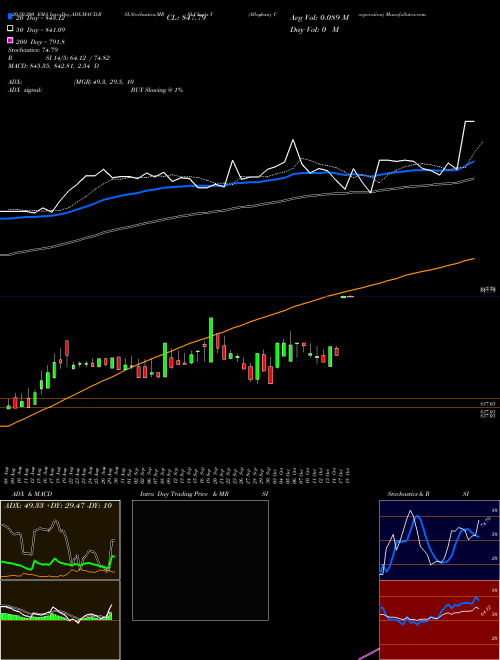500x660 pixels.
Task: Click the 'Stochastics: 74.79' reading
Action: (33, 50)
